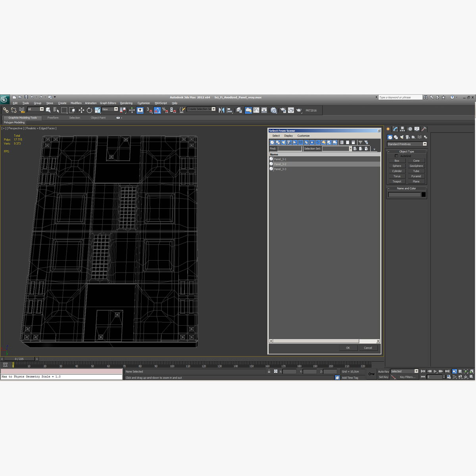Click the Teapot primitive button
Screen dimensions: 476x476
(x=397, y=181)
